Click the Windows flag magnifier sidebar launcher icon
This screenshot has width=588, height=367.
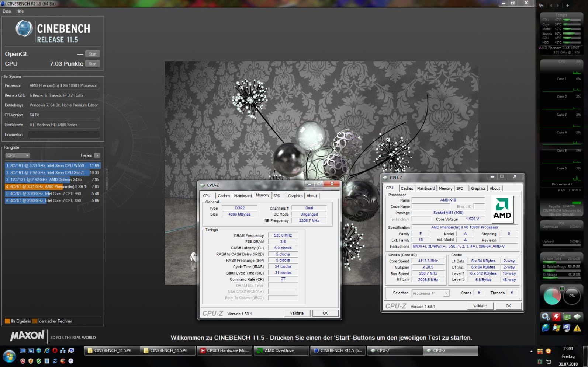point(556,328)
